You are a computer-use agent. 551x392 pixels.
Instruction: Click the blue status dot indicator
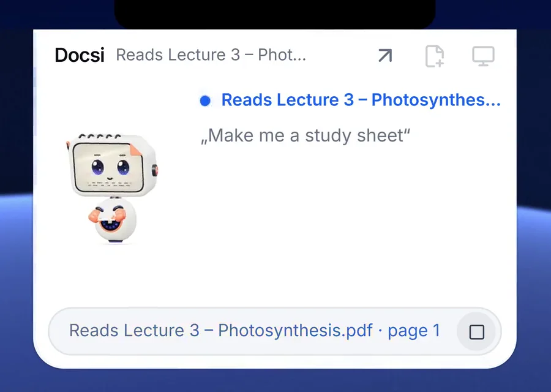pos(205,101)
